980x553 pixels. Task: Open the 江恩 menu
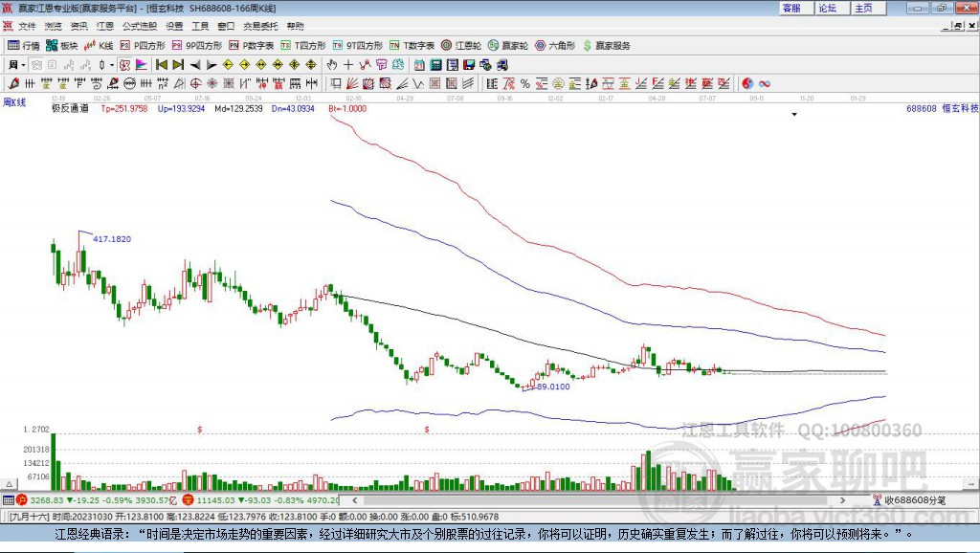point(105,26)
